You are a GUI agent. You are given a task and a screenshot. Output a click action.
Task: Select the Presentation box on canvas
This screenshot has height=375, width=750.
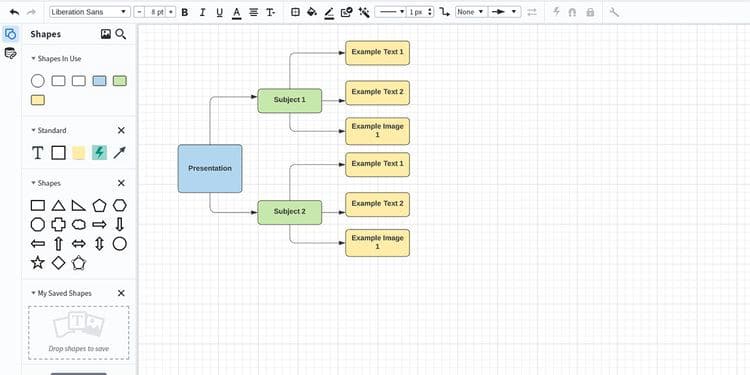coord(210,169)
